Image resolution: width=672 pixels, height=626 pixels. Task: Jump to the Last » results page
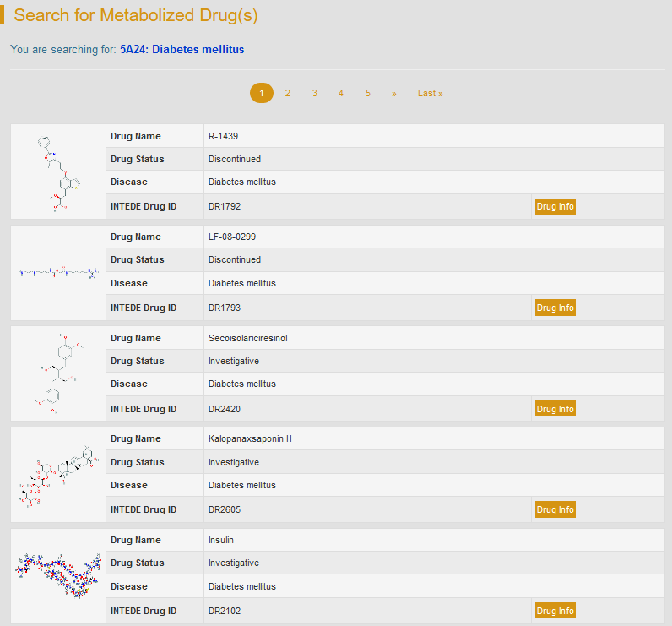coord(430,93)
